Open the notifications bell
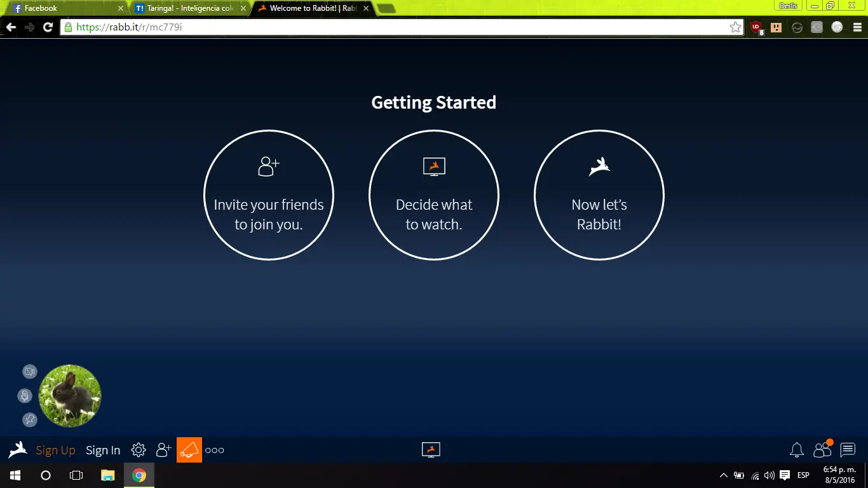The width and height of the screenshot is (868, 488). (797, 450)
